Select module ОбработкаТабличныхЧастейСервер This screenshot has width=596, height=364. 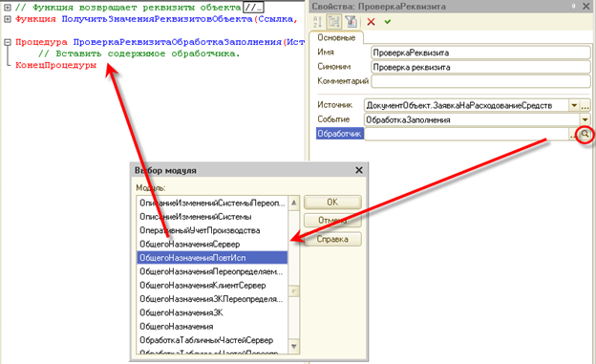[212, 340]
